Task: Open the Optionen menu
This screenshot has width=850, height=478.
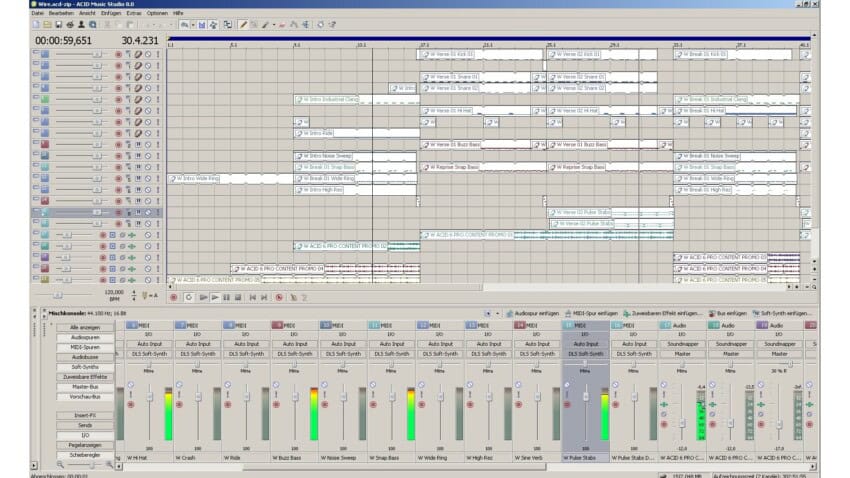Action: coord(157,13)
